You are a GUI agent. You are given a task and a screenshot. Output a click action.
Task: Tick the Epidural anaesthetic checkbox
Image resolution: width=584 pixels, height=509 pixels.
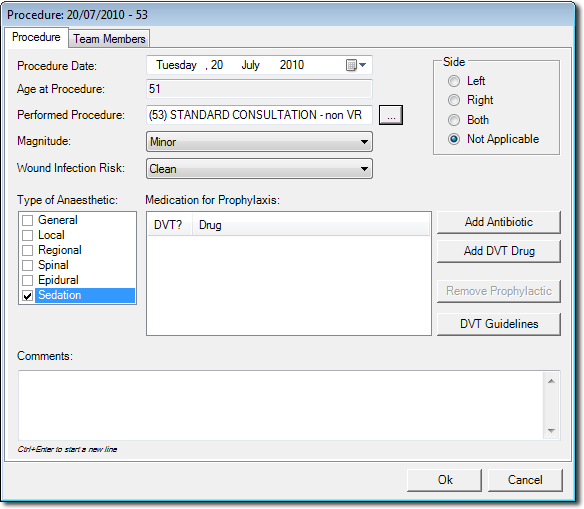[28, 280]
